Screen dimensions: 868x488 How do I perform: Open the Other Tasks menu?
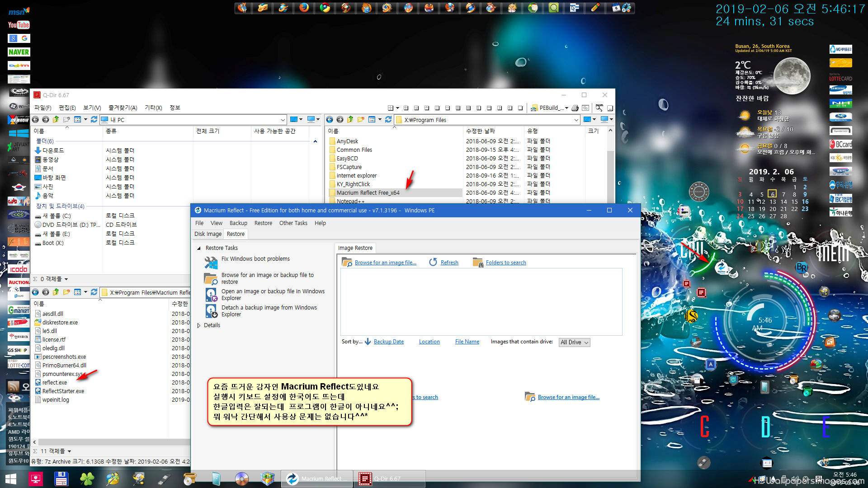pyautogui.click(x=293, y=223)
